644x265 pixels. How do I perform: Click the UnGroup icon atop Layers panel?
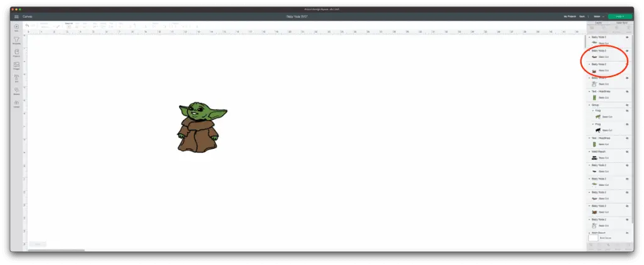(x=604, y=28)
